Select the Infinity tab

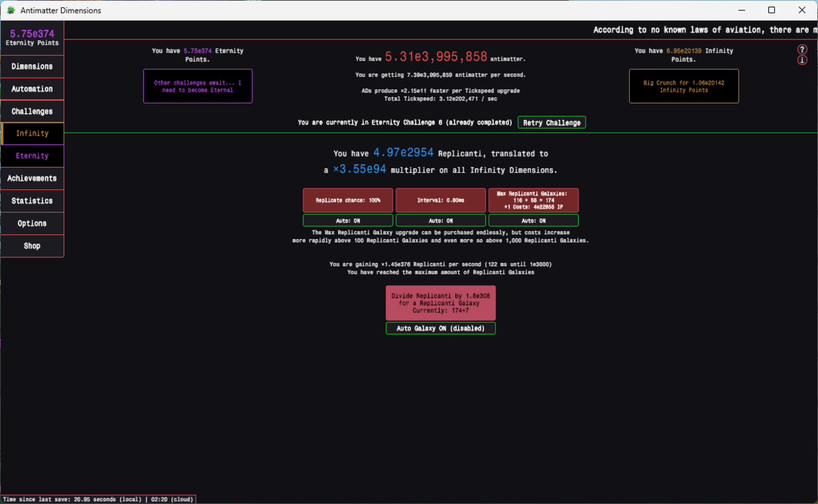tap(32, 133)
